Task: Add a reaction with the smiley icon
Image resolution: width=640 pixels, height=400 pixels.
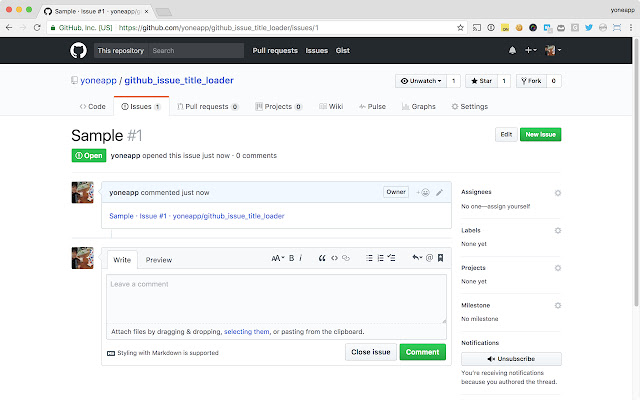Action: pos(423,192)
